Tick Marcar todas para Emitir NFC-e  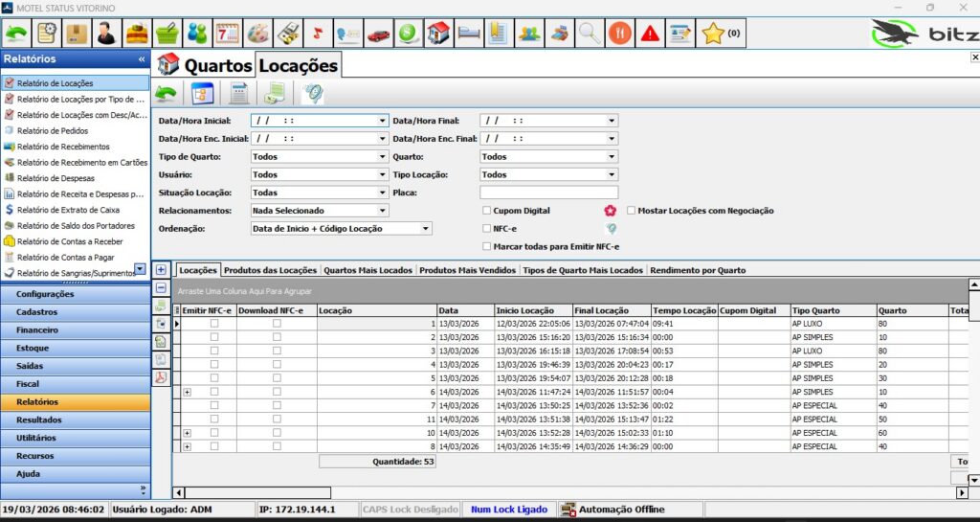click(487, 246)
